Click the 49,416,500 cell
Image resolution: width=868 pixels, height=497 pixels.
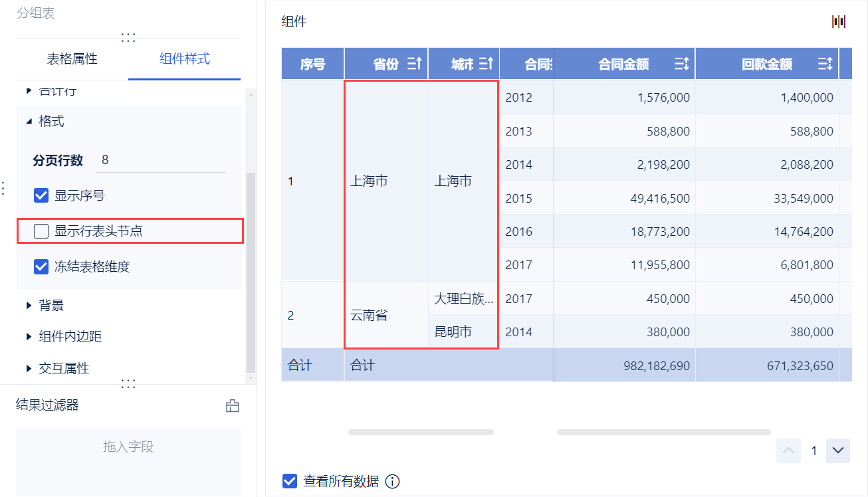[x=624, y=198]
